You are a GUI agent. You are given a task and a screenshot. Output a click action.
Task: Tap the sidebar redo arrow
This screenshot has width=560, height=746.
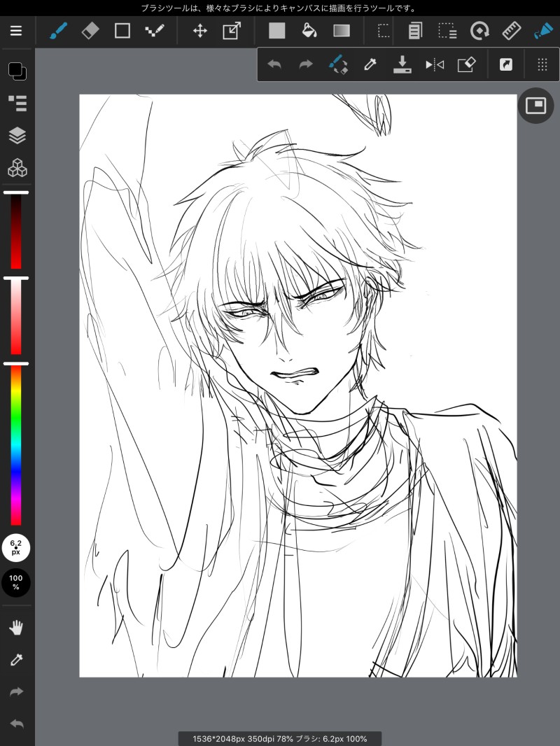(16, 691)
